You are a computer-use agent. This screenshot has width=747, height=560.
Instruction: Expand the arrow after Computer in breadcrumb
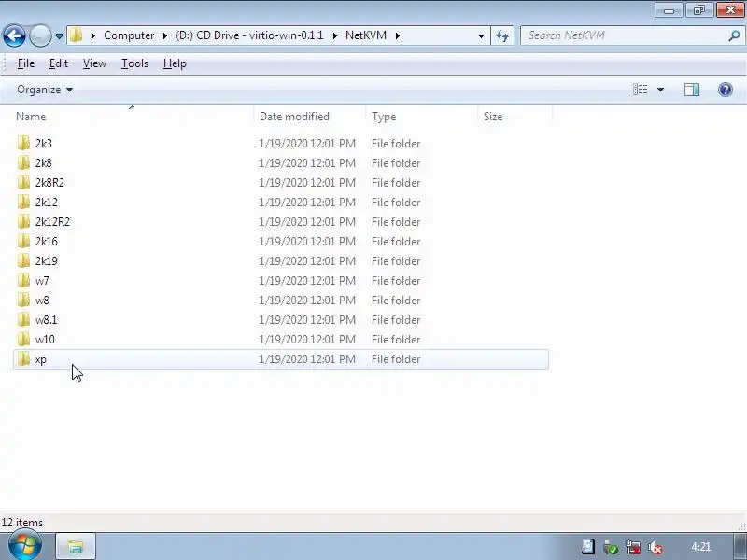click(165, 35)
